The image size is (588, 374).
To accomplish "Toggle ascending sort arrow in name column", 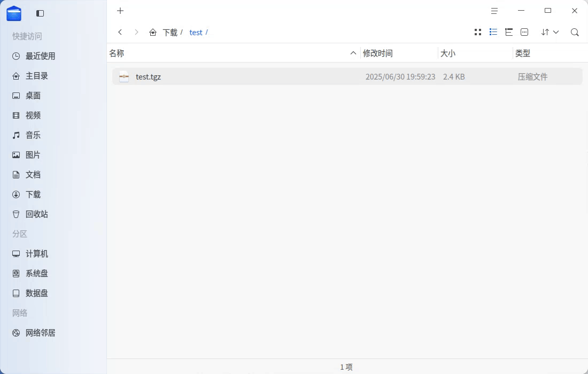I will coord(353,53).
